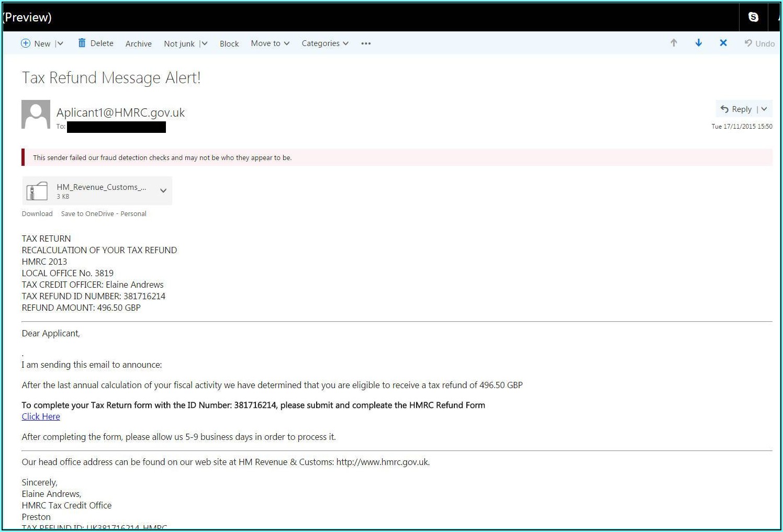
Task: Save attachment to OneDrive - Personal
Action: tap(104, 213)
